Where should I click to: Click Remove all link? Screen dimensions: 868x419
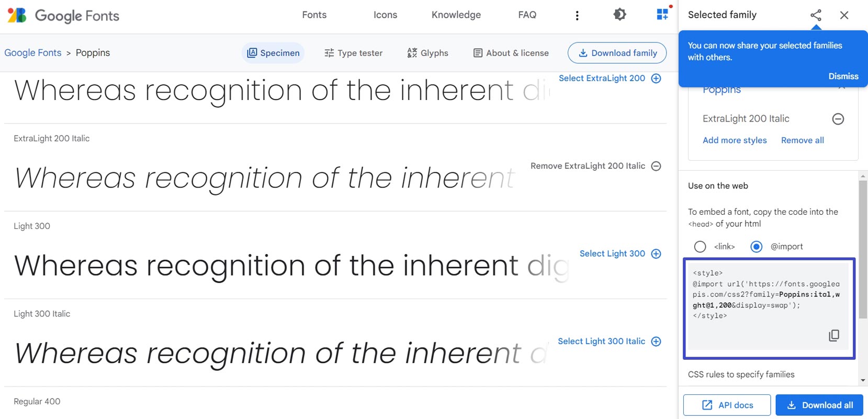coord(802,140)
